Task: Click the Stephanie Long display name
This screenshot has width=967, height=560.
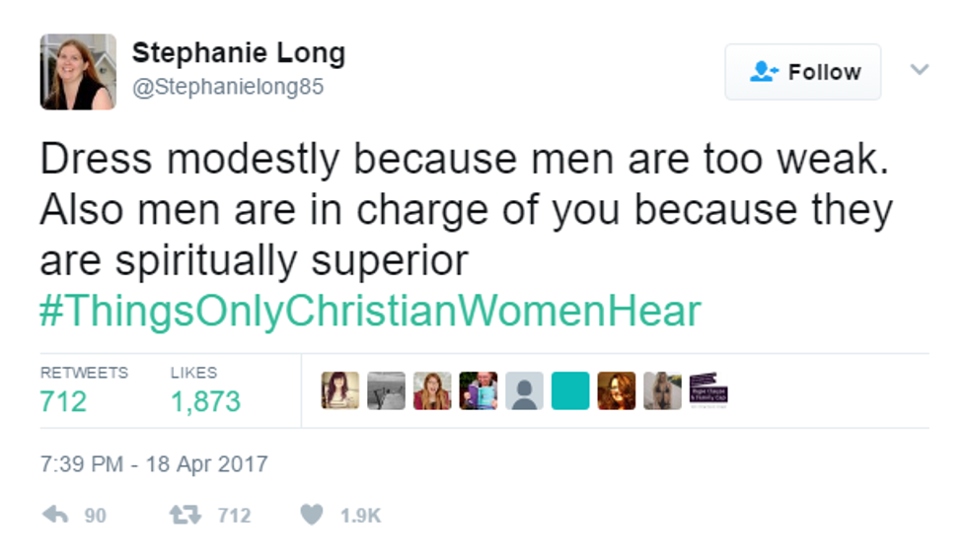Action: coord(238,52)
